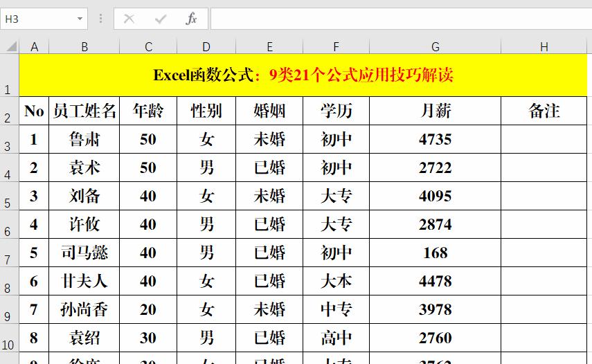Click the salary cell '2722'
592x364 pixels.
point(436,167)
